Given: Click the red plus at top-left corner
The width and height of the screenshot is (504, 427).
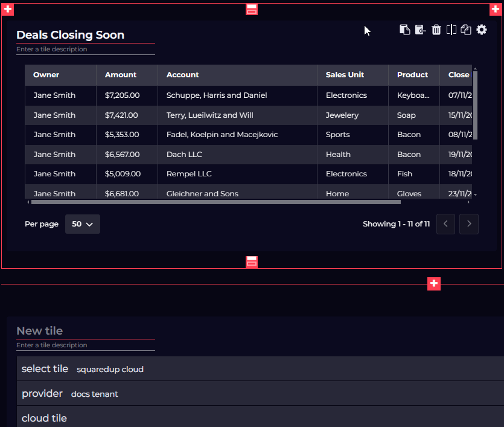Looking at the screenshot, I should point(8,9).
